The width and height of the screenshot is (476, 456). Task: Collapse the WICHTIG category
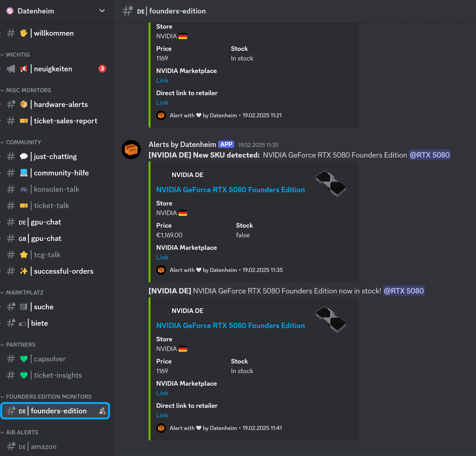pyautogui.click(x=18, y=55)
